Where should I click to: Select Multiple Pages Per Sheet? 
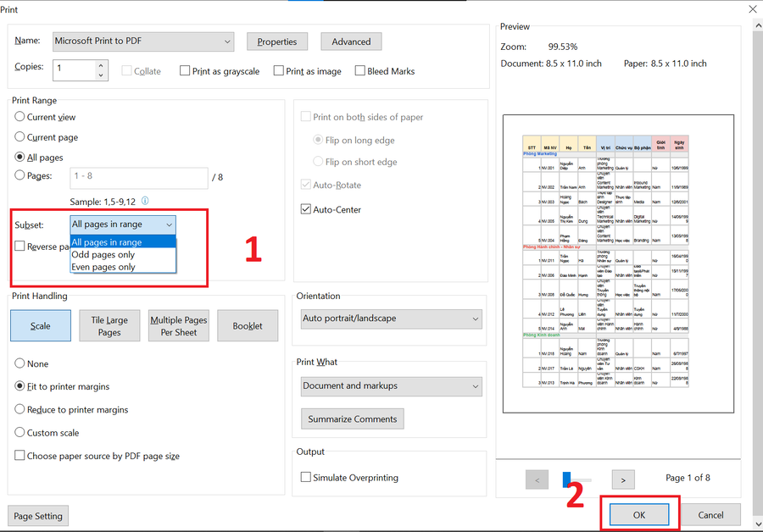point(179,326)
